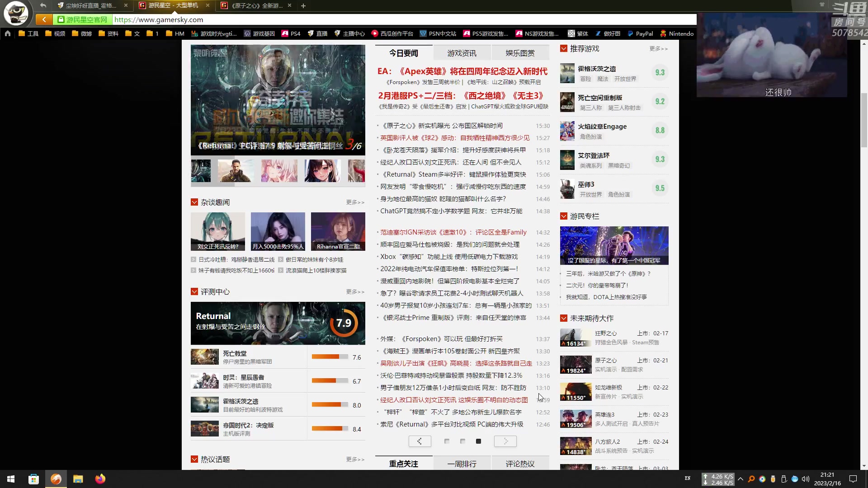Go to previous news page arrow
Viewport: 868px width, 488px height.
point(420,441)
